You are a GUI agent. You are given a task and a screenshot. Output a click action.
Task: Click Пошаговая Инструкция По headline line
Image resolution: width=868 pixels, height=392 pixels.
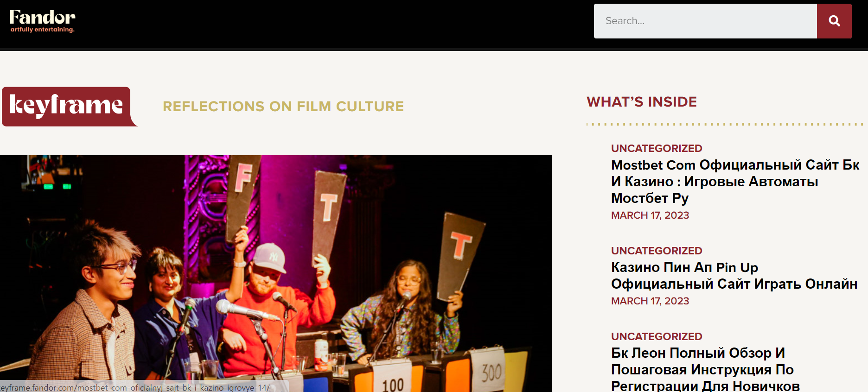(x=702, y=370)
